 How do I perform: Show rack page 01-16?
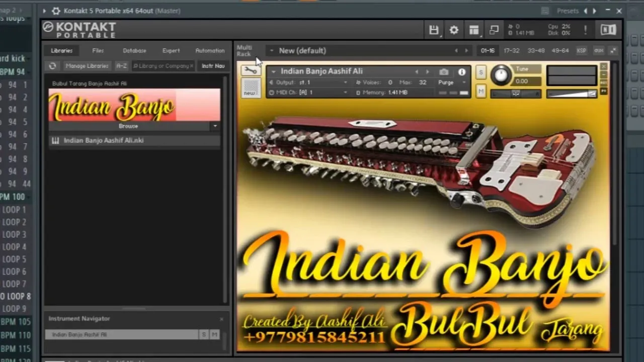click(x=488, y=51)
